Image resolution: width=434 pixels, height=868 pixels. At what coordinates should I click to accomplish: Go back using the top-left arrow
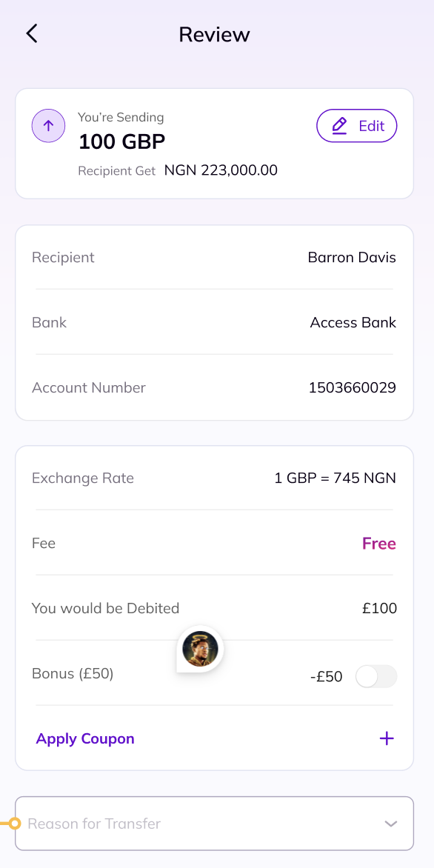pyautogui.click(x=32, y=34)
